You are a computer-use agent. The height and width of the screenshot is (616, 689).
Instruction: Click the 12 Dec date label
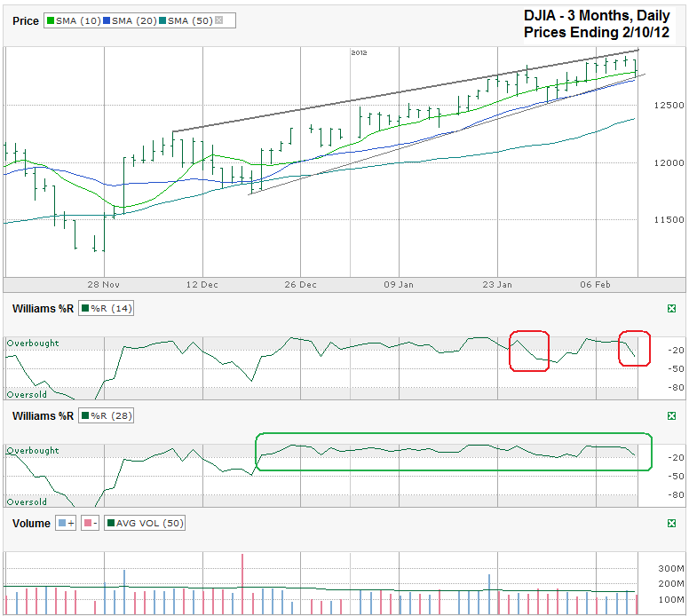(202, 284)
